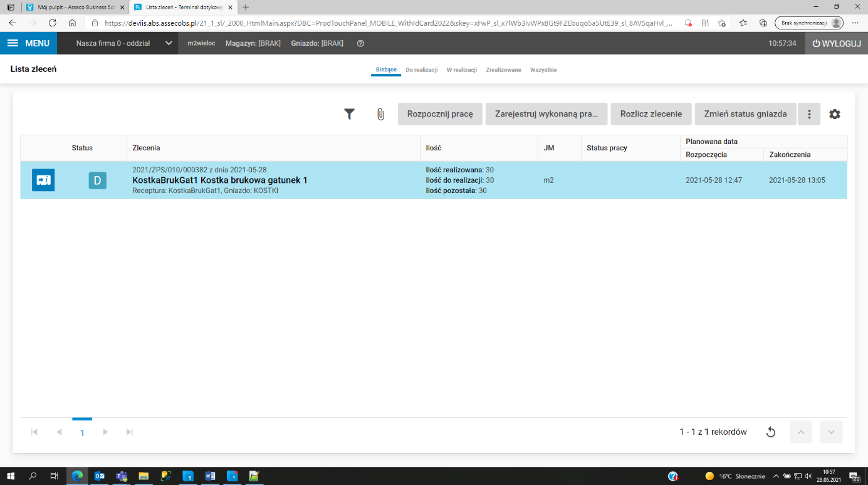
Task: Refresh the records list
Action: pos(771,432)
